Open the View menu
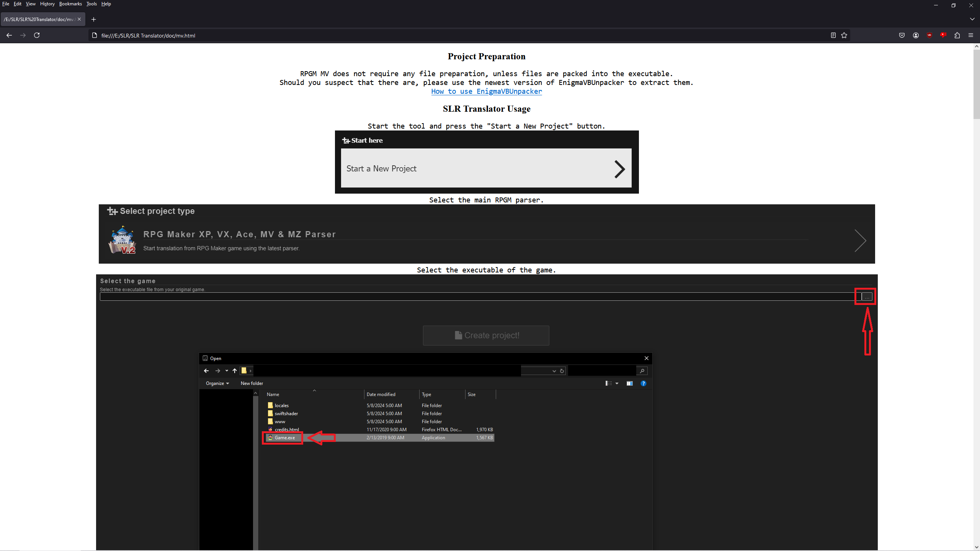This screenshot has width=980, height=551. [x=31, y=4]
